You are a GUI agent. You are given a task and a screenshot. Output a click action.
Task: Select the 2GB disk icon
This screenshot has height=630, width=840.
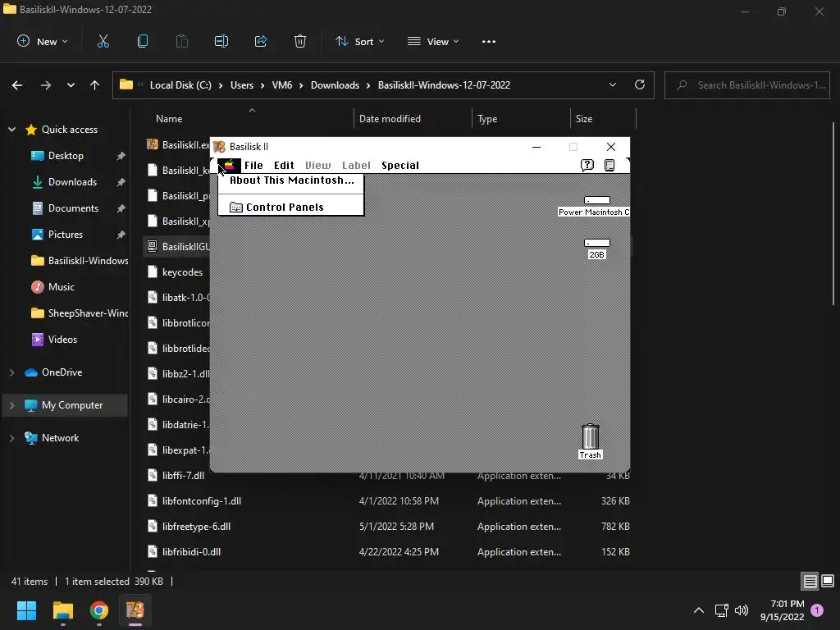point(597,243)
